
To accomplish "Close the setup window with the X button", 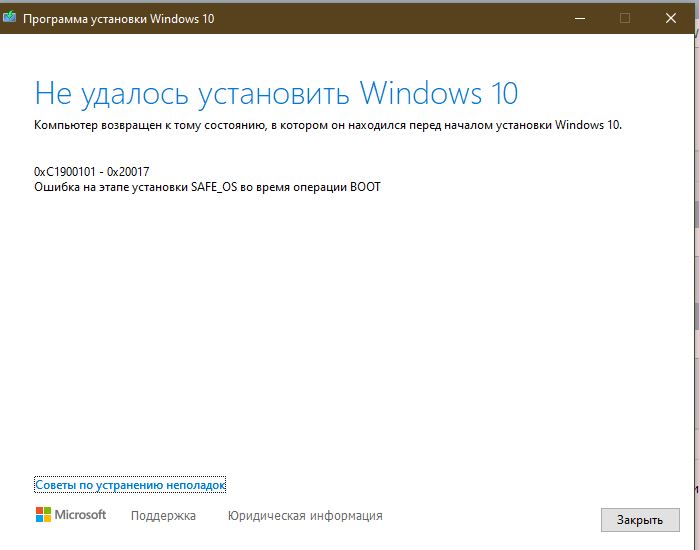I will click(x=670, y=18).
